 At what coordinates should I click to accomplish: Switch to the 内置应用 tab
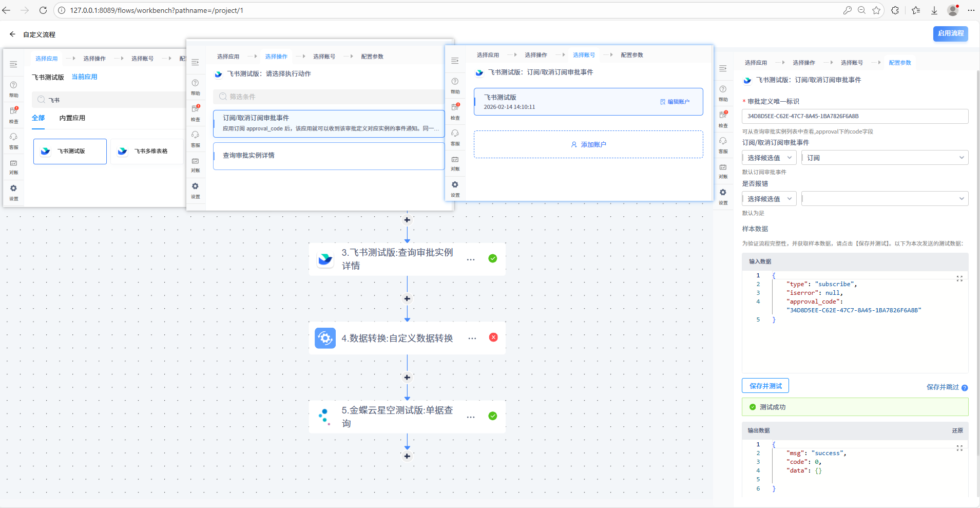pyautogui.click(x=72, y=118)
